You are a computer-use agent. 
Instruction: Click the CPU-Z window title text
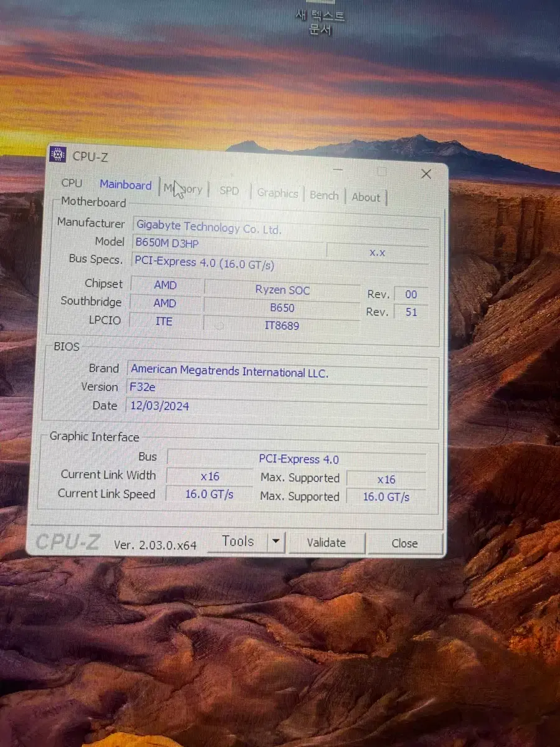(x=90, y=156)
